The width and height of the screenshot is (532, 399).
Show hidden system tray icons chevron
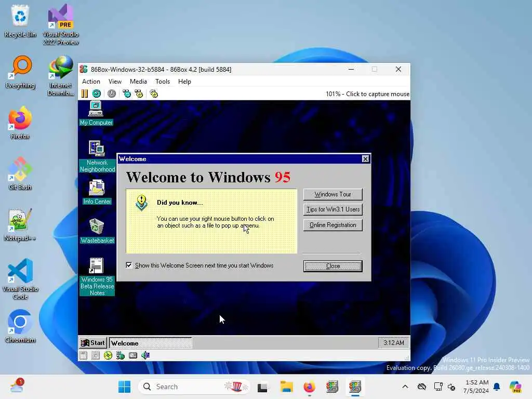click(x=405, y=387)
